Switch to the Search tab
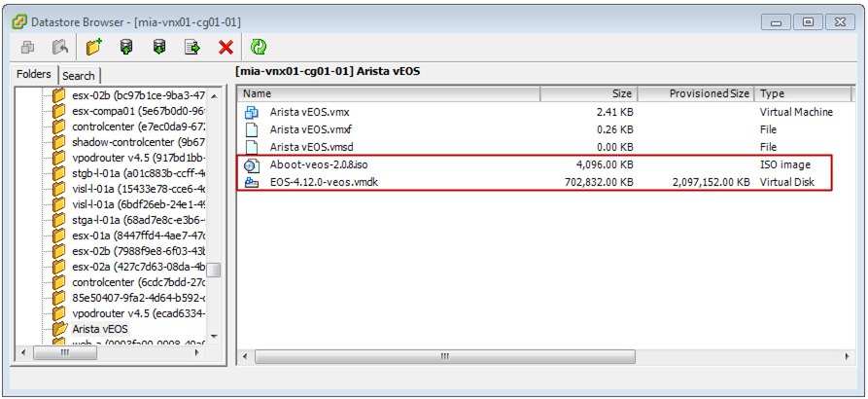Image resolution: width=868 pixels, height=399 pixels. pyautogui.click(x=79, y=76)
